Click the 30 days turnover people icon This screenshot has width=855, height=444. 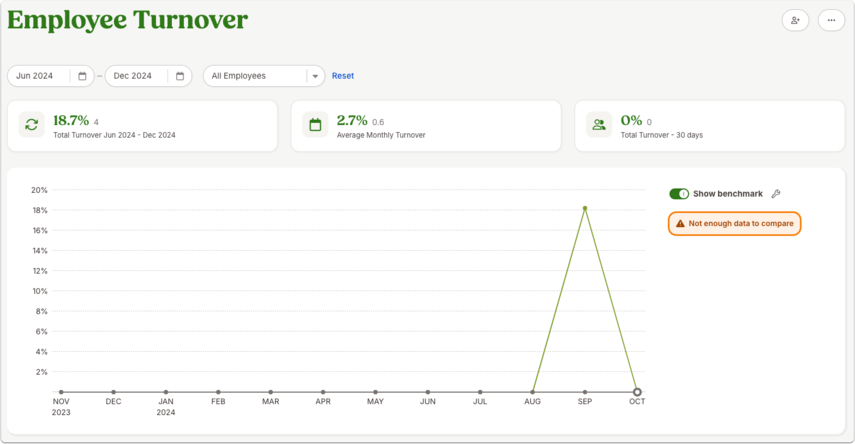(599, 125)
